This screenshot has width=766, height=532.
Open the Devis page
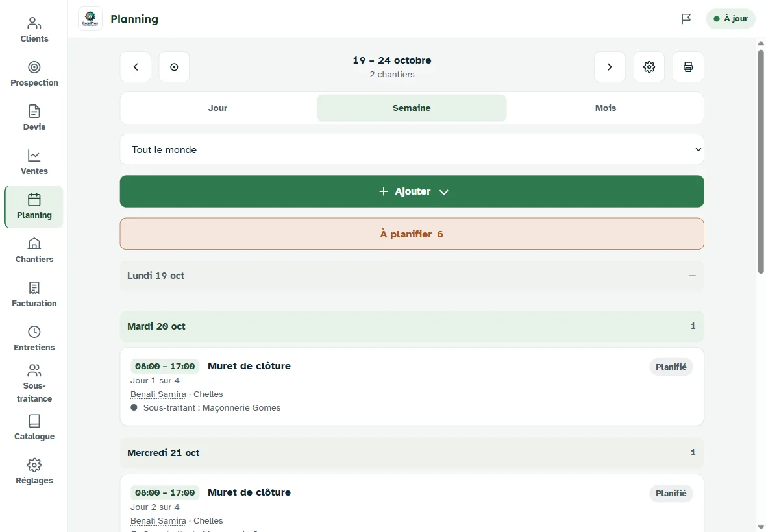coord(34,118)
